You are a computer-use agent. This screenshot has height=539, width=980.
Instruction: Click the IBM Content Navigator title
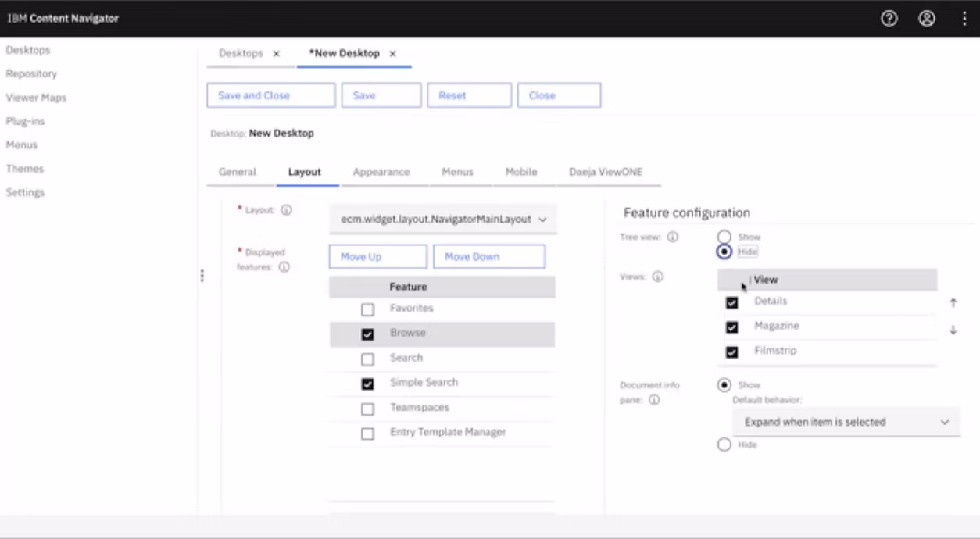click(63, 18)
